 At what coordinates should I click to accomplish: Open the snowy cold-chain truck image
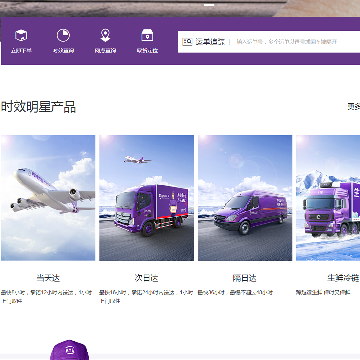tap(328, 198)
